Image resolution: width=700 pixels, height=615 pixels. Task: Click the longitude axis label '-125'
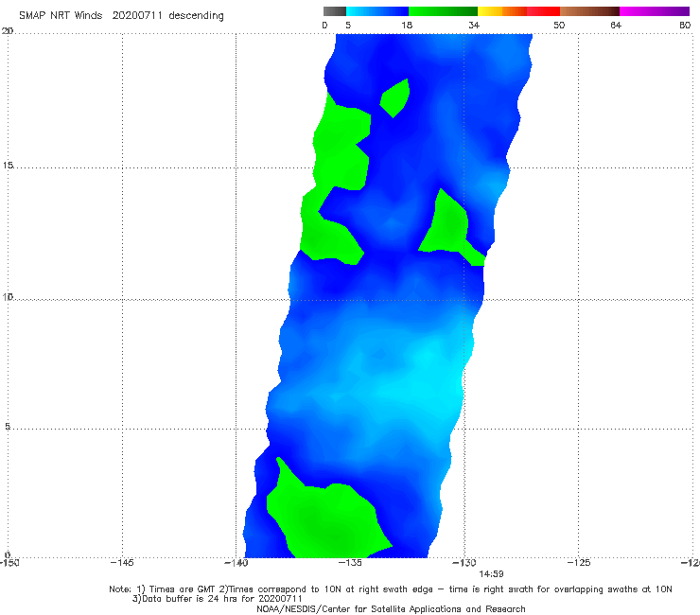pos(579,562)
